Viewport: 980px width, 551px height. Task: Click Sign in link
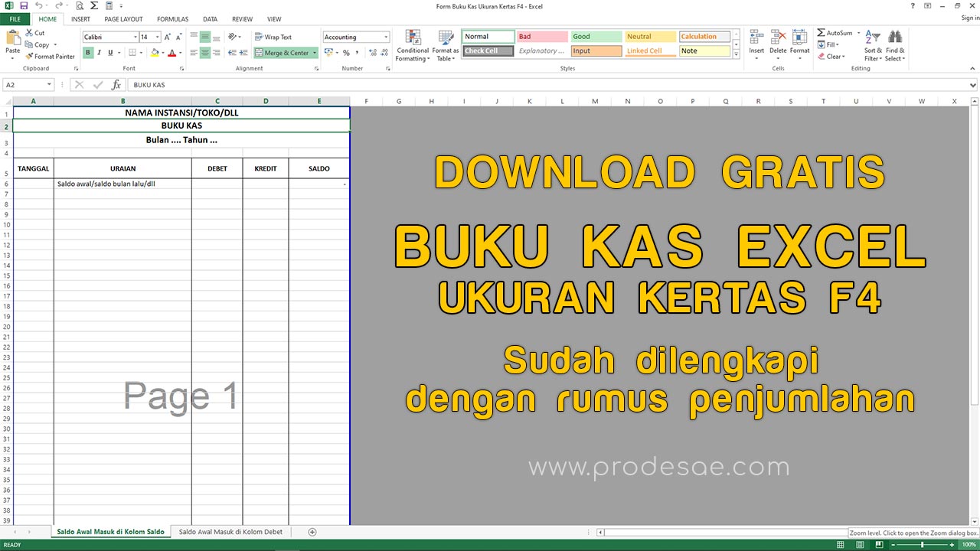point(969,18)
